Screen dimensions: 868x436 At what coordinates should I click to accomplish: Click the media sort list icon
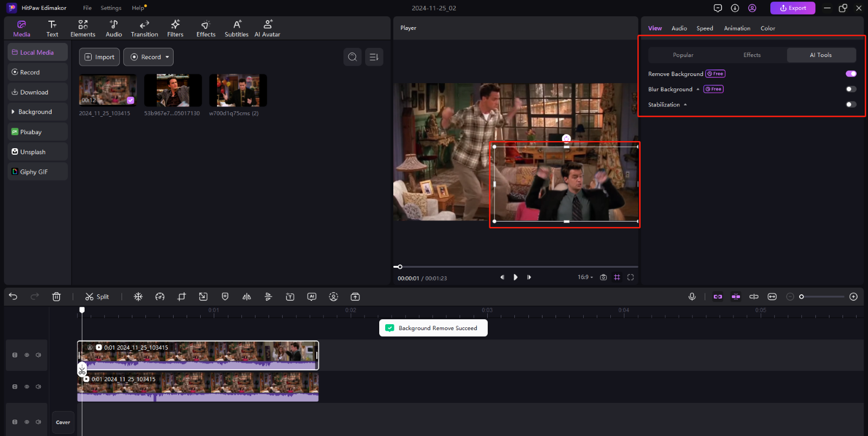point(374,57)
